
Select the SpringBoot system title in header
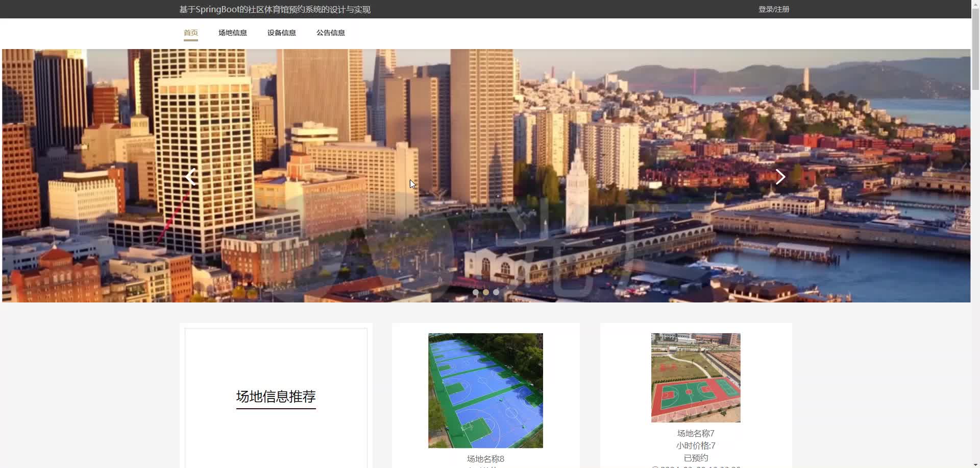click(275, 9)
